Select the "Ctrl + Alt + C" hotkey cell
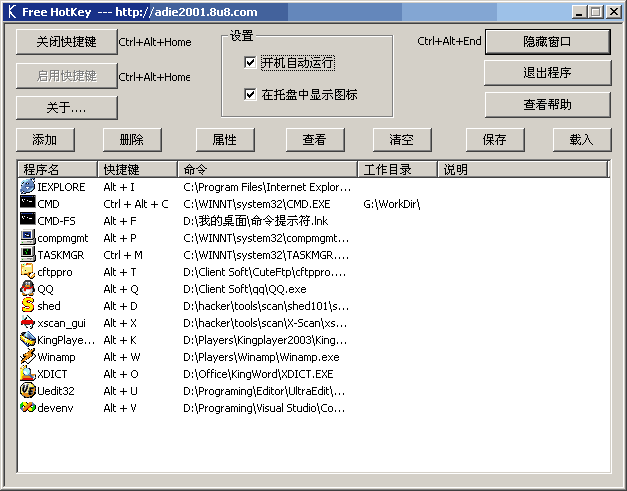This screenshot has width=627, height=491. click(x=136, y=204)
